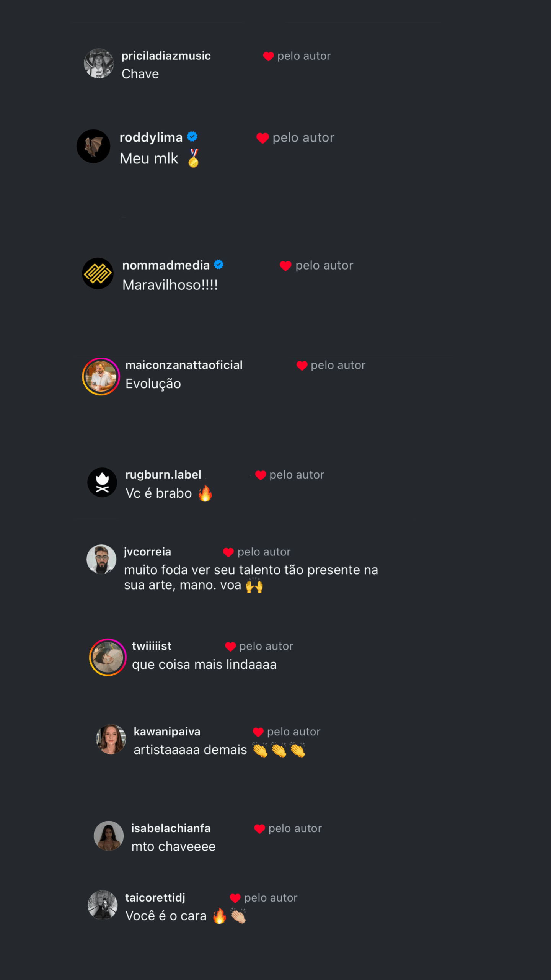Visit the maiconzanattaoficial username link
The height and width of the screenshot is (980, 551).
[x=184, y=365]
